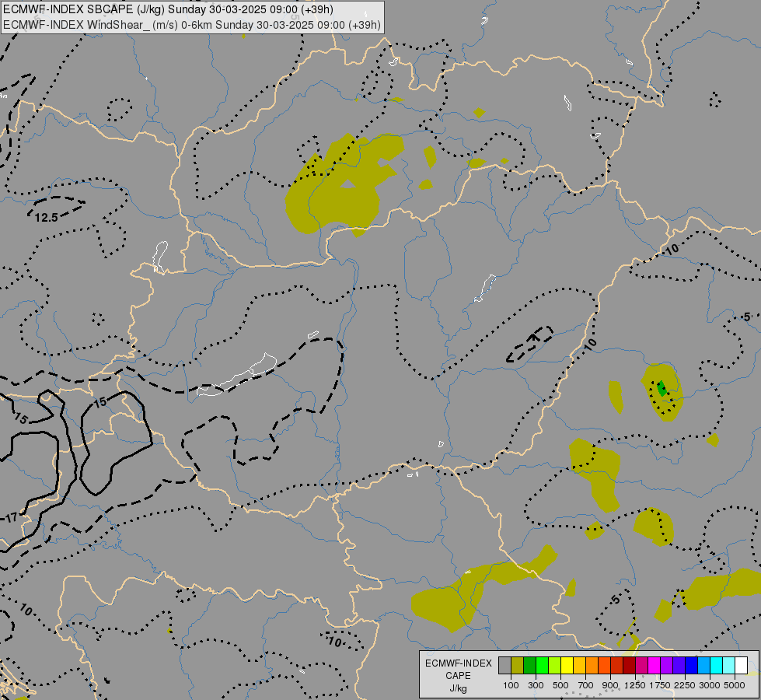
Task: Choose the indigo violet legend swatch
Action: [679, 666]
